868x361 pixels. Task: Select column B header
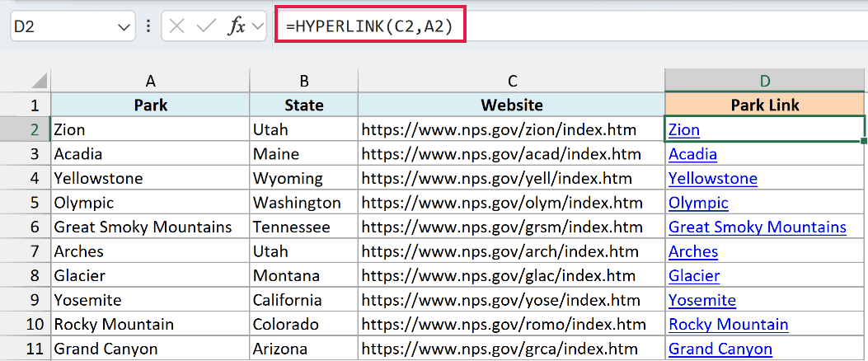tap(304, 81)
